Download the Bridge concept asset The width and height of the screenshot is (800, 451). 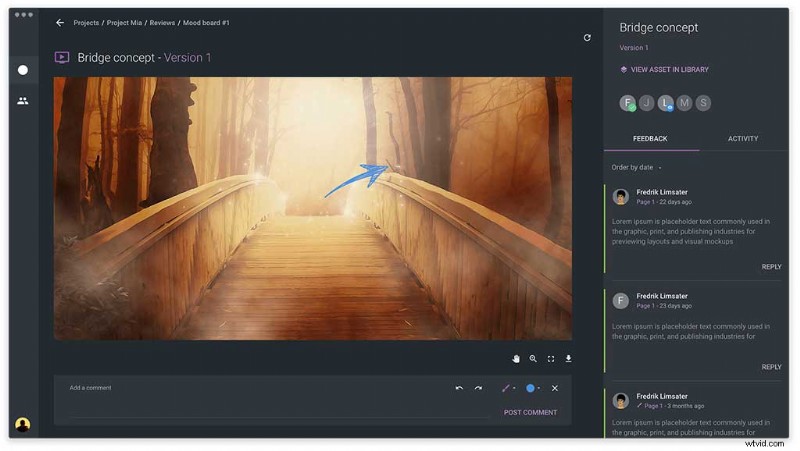tap(568, 358)
